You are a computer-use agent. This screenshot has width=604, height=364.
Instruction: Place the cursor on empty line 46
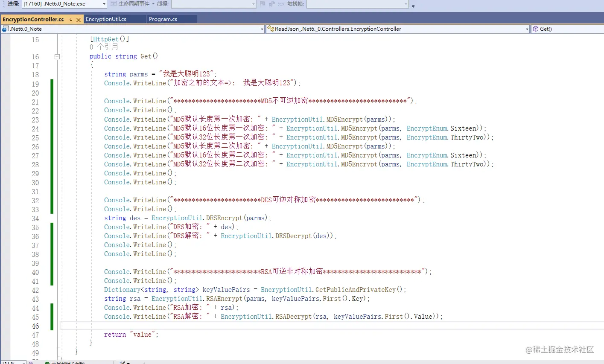click(333, 326)
